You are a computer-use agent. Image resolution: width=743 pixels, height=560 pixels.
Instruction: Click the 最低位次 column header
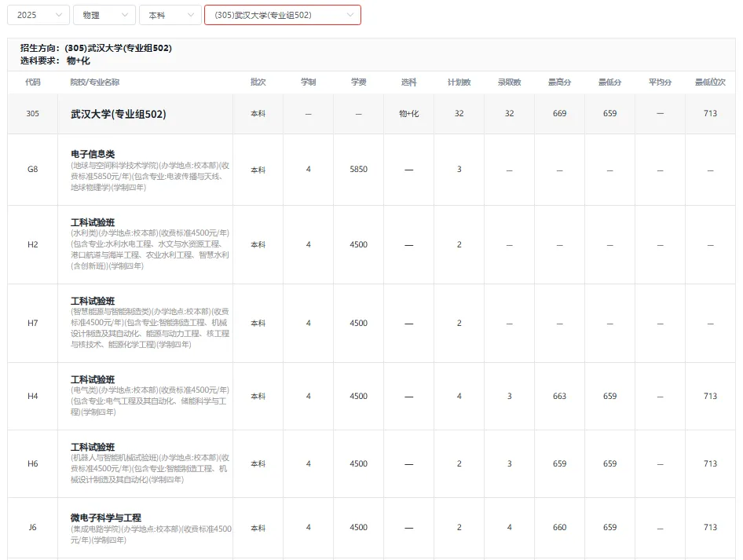pos(710,82)
